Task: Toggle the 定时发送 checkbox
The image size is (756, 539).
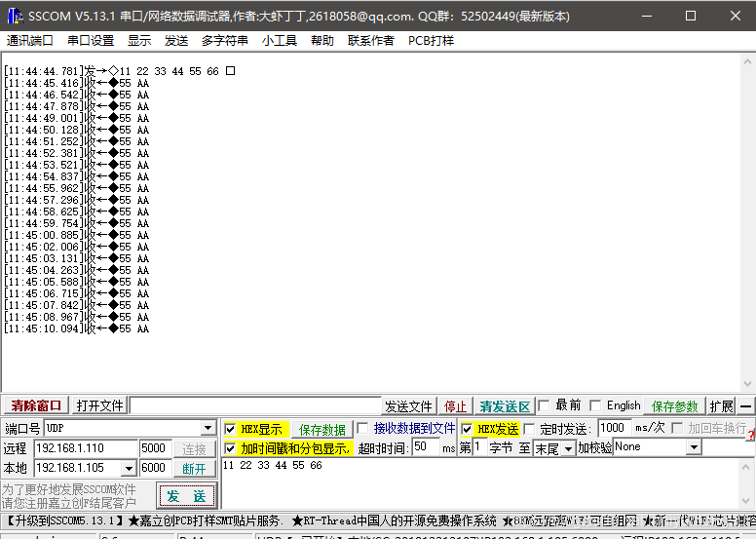Action: (x=529, y=429)
